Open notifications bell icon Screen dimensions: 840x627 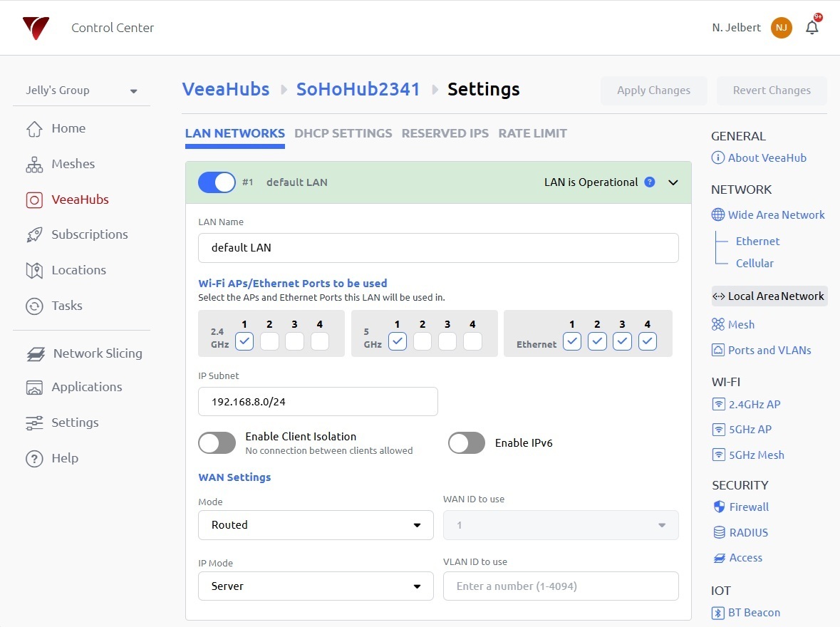[812, 27]
